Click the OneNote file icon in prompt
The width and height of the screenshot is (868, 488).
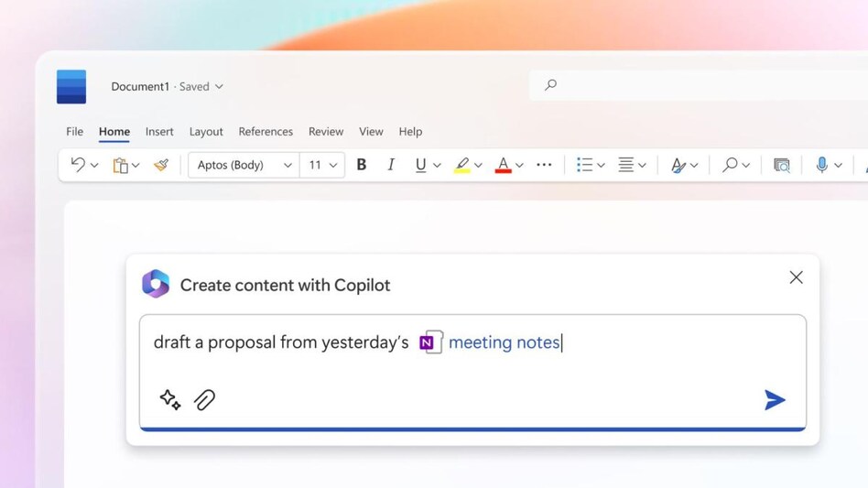[x=431, y=342]
